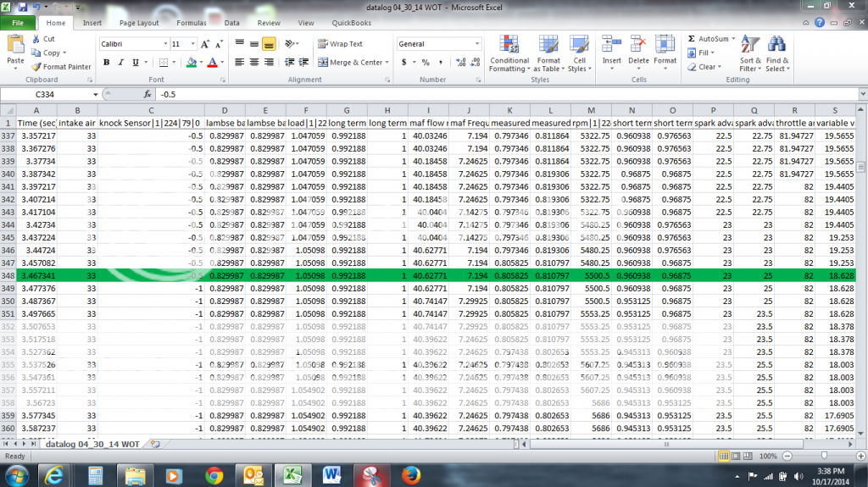
Task: Select the datalog 04_30_14 WOT sheet tab
Action: pos(92,443)
